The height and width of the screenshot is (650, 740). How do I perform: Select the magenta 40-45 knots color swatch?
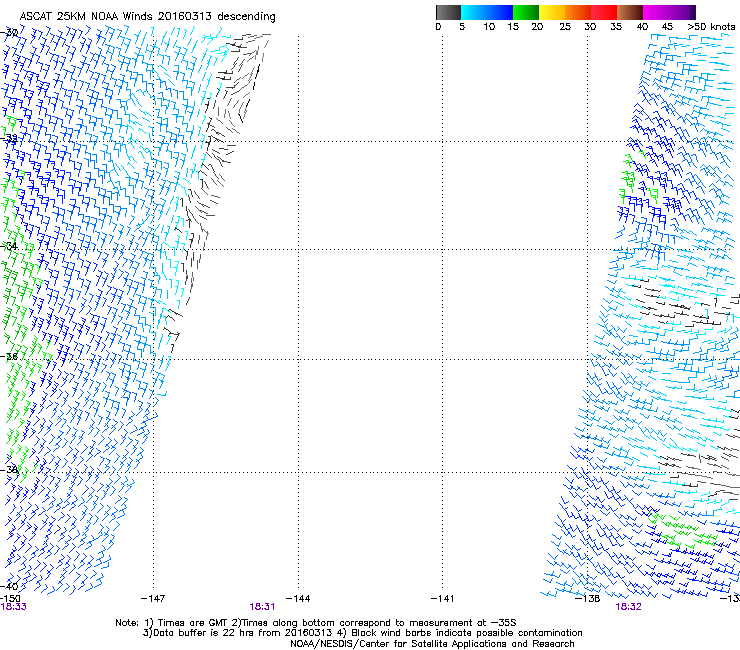coord(656,12)
